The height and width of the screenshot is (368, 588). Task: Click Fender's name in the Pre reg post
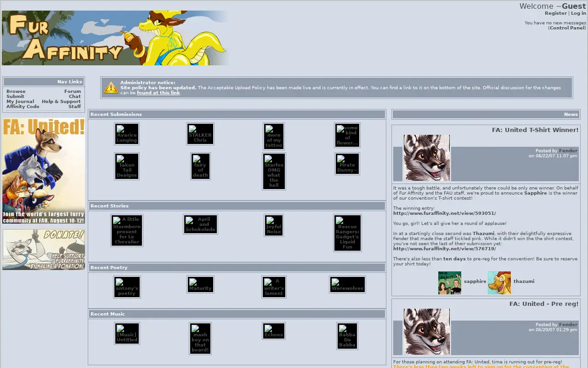(x=568, y=325)
